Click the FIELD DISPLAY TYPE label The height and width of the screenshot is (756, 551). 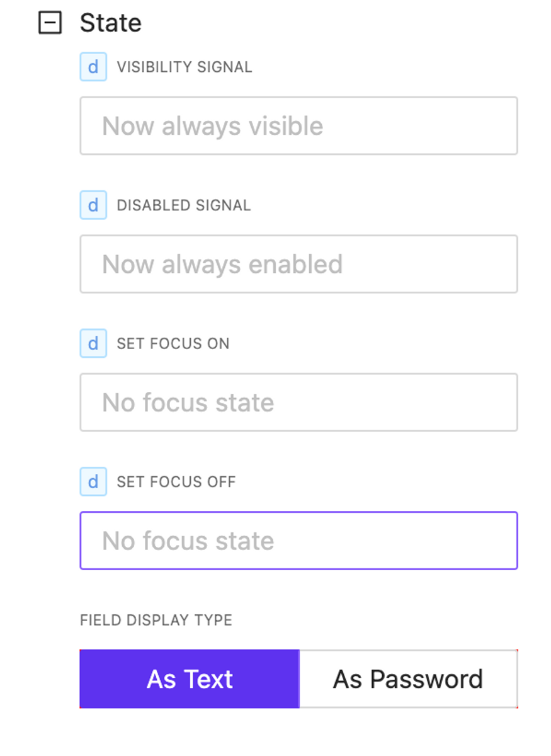coord(156,621)
